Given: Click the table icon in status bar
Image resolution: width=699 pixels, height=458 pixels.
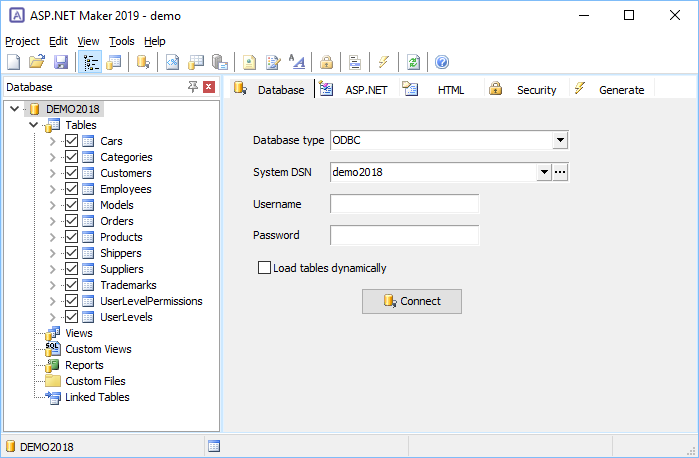Looking at the screenshot, I should pos(214,446).
